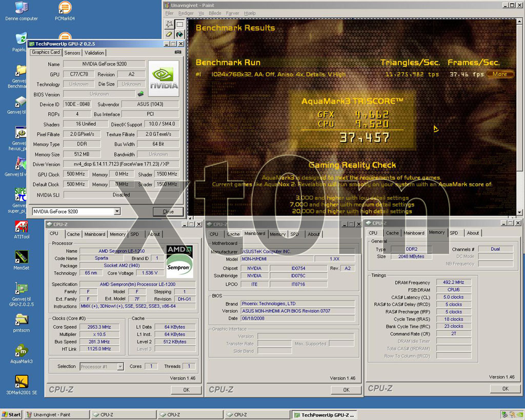Select the Graphics Card tab in GPU-Z
The image size is (525, 420).
(46, 52)
